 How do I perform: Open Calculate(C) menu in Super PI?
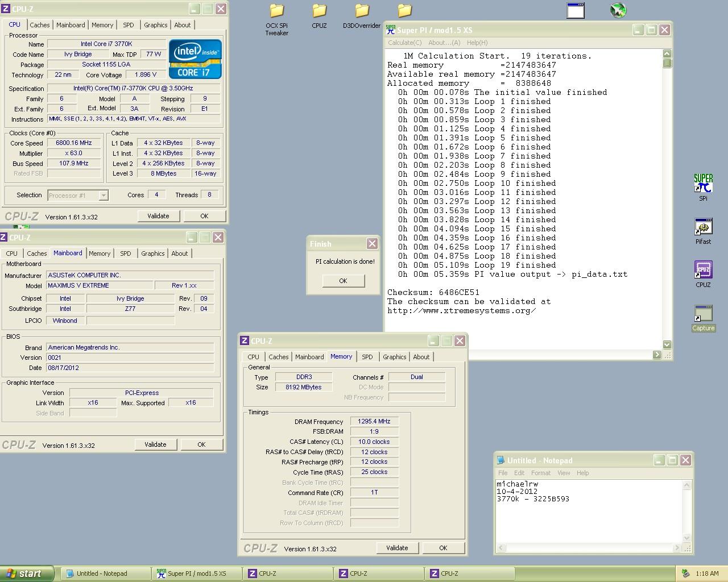(x=405, y=43)
